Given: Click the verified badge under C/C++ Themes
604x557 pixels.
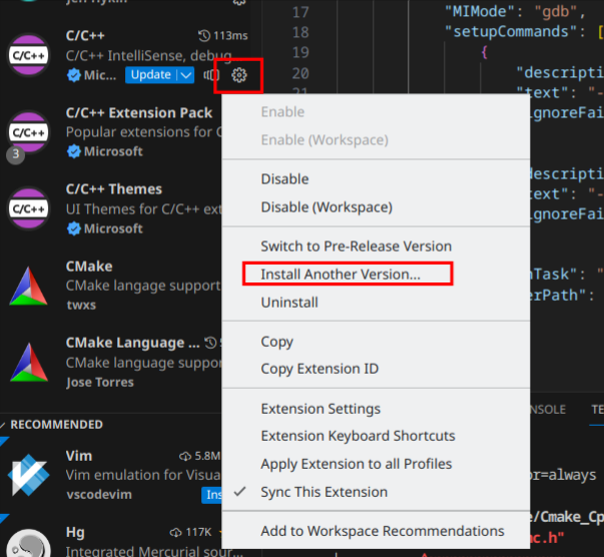Looking at the screenshot, I should 74,228.
